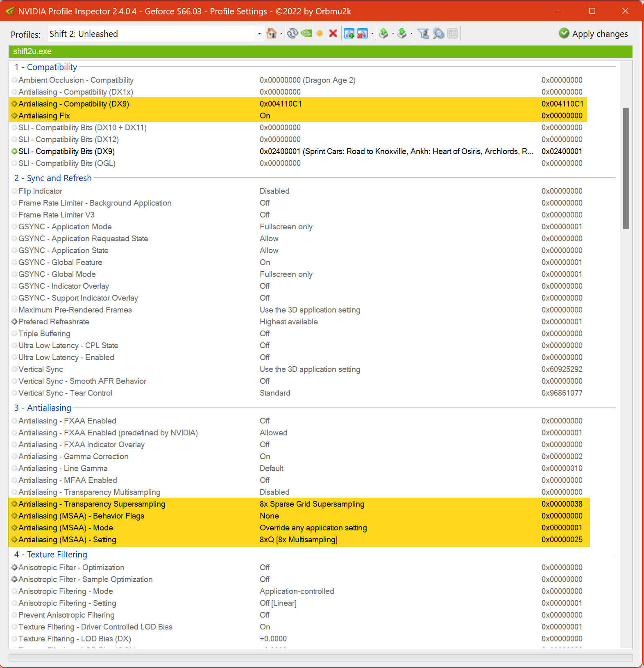Select the 8xQ [8x Multisampling] value

pyautogui.click(x=298, y=540)
